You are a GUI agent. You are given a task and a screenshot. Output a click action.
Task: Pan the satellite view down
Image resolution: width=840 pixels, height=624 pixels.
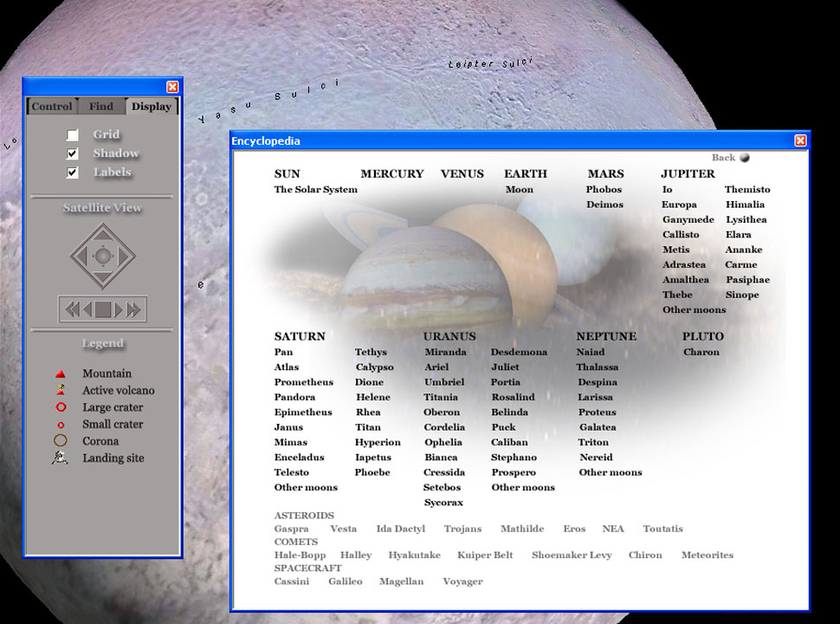click(103, 278)
